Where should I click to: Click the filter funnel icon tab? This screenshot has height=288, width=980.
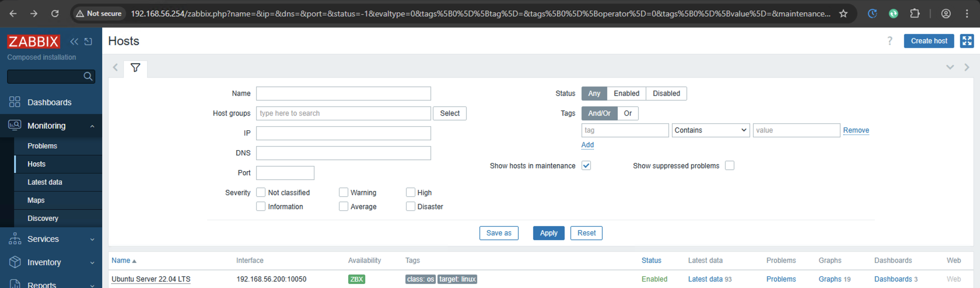(x=135, y=68)
